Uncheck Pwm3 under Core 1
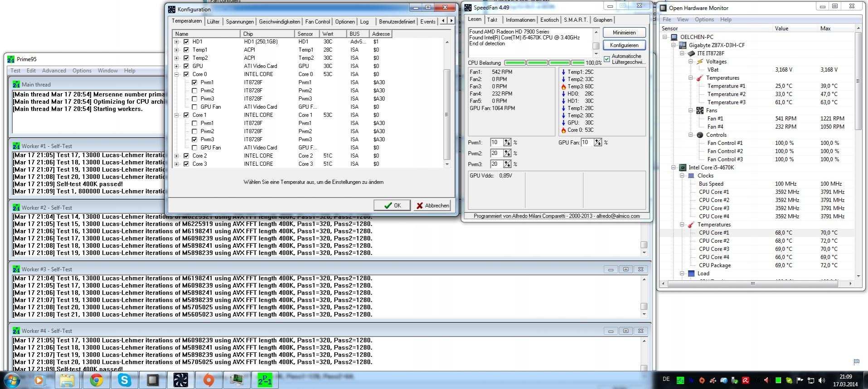 tap(194, 139)
